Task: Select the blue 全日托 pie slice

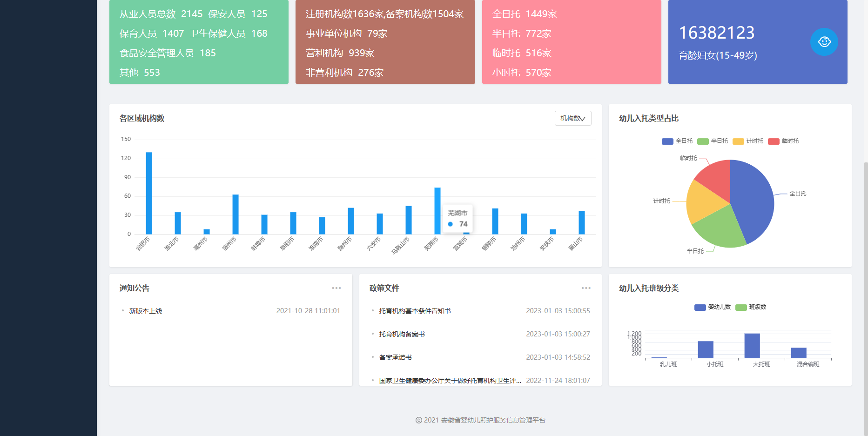Action: [x=754, y=200]
